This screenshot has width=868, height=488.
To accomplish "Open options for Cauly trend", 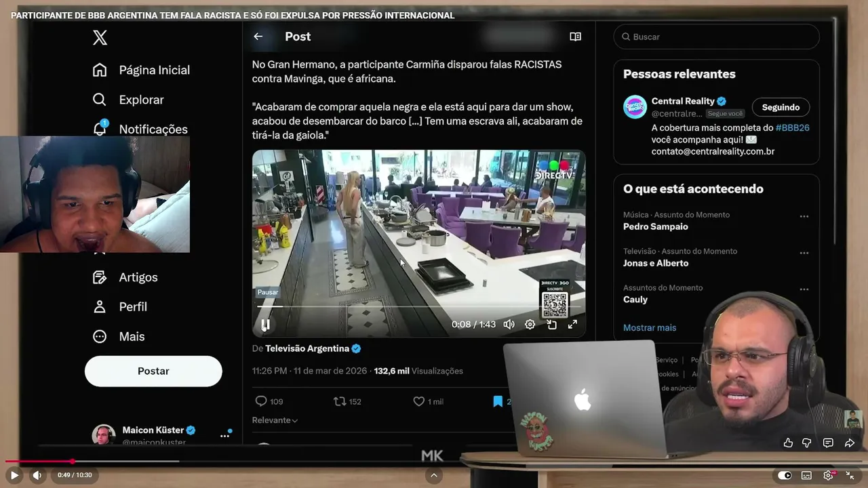I will [804, 289].
